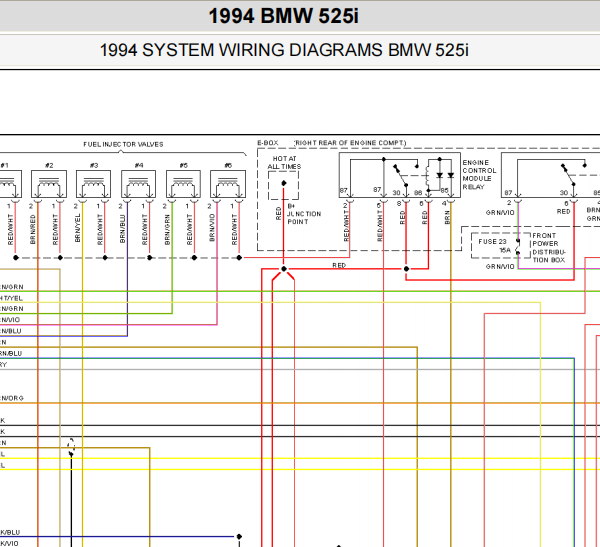Select the B+ Junction Point label
The image size is (600, 547).
coord(304,214)
